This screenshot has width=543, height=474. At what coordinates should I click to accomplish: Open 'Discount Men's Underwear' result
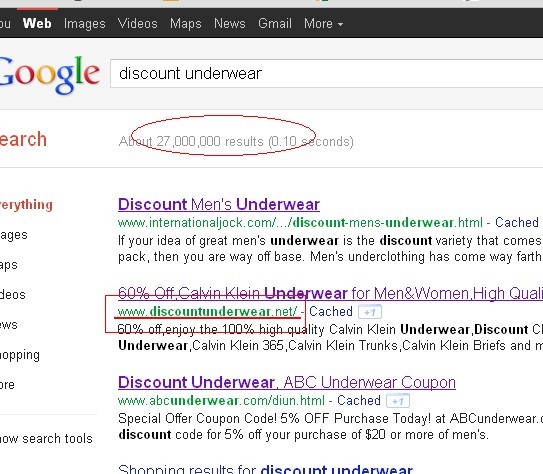coord(219,204)
